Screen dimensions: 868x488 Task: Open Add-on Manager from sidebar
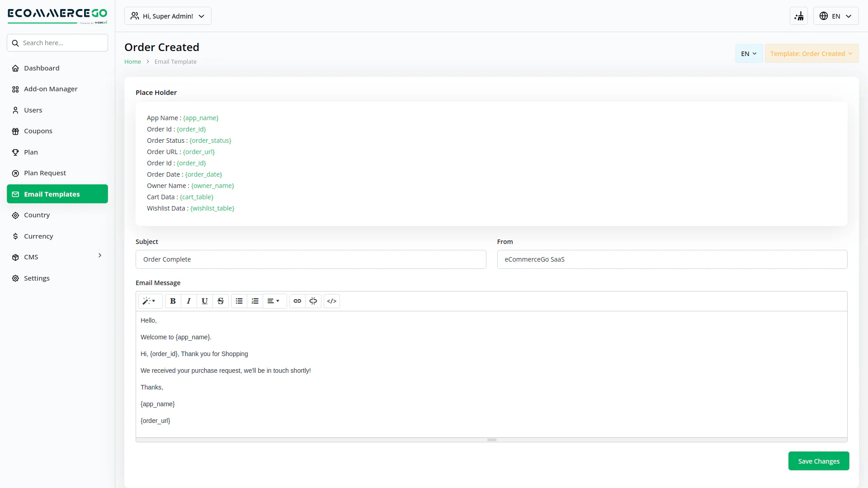pos(51,89)
